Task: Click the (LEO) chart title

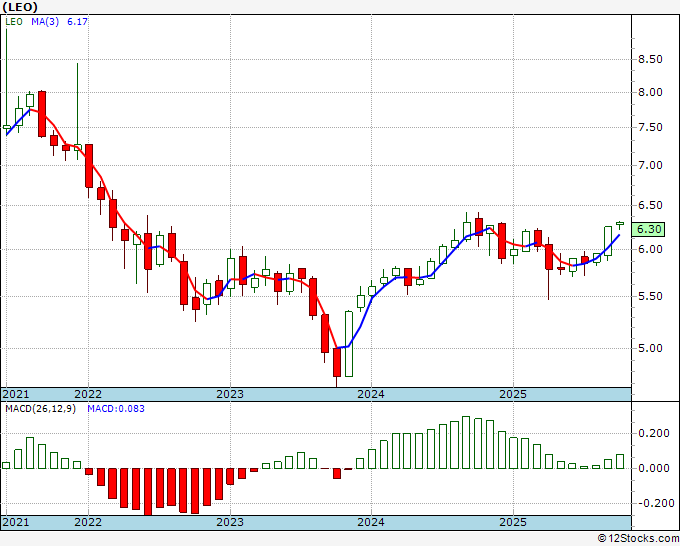Action: click(20, 7)
